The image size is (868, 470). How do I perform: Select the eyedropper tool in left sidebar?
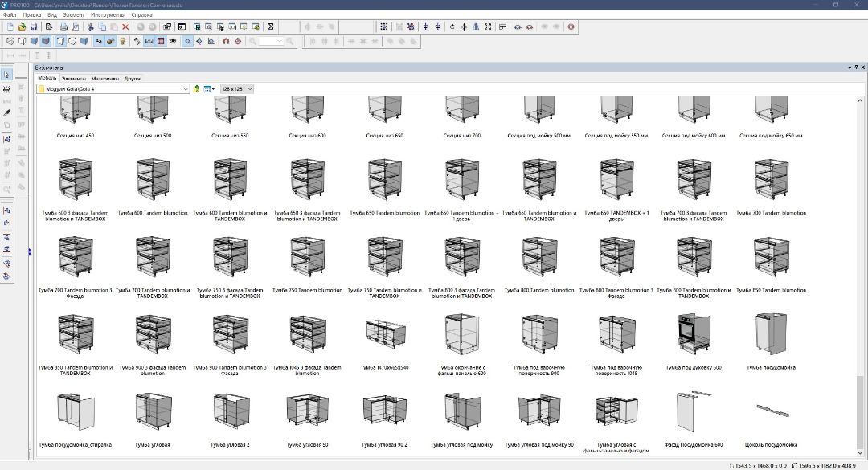[x=7, y=113]
